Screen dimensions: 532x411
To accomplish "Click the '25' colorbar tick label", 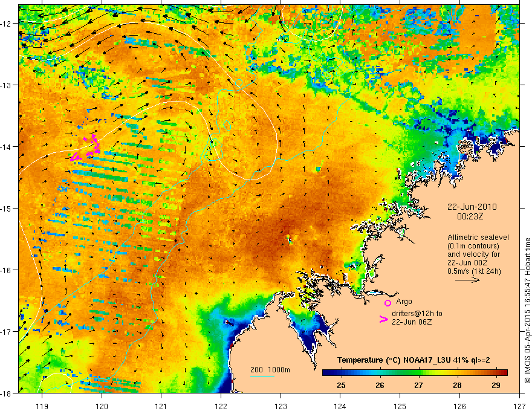I will tap(341, 385).
